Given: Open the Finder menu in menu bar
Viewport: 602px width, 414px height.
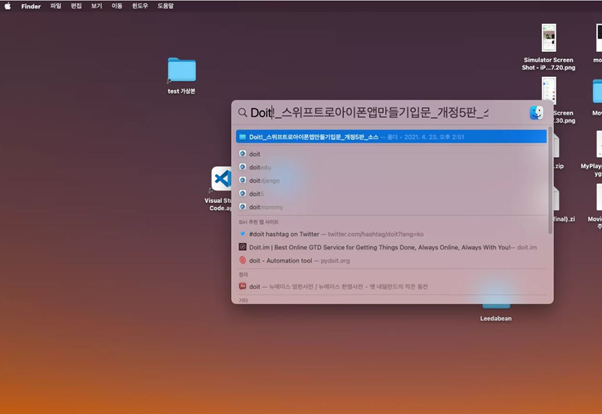Looking at the screenshot, I should pos(31,6).
